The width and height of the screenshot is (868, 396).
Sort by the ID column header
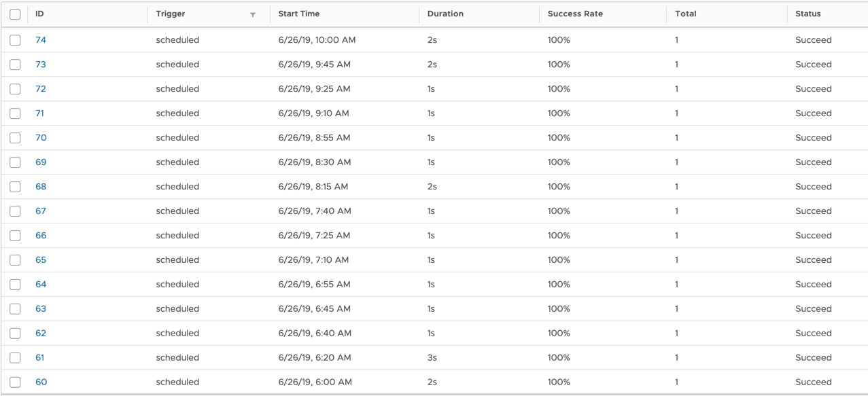tap(39, 14)
